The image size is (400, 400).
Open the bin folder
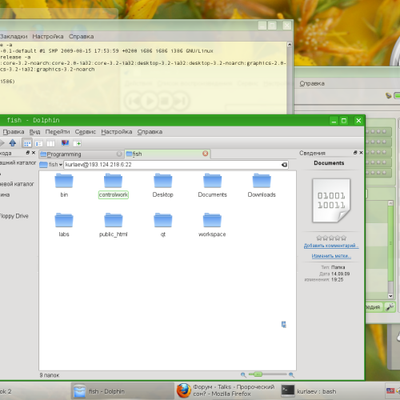point(64,186)
